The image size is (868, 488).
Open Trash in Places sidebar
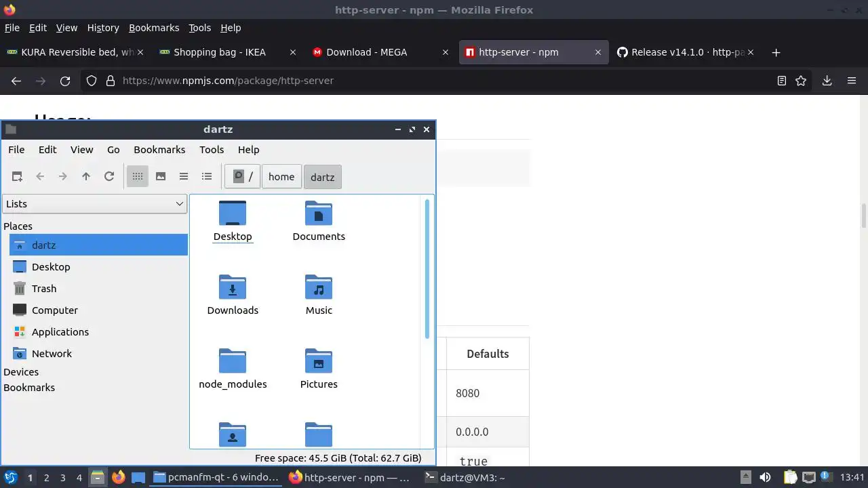tap(98, 289)
